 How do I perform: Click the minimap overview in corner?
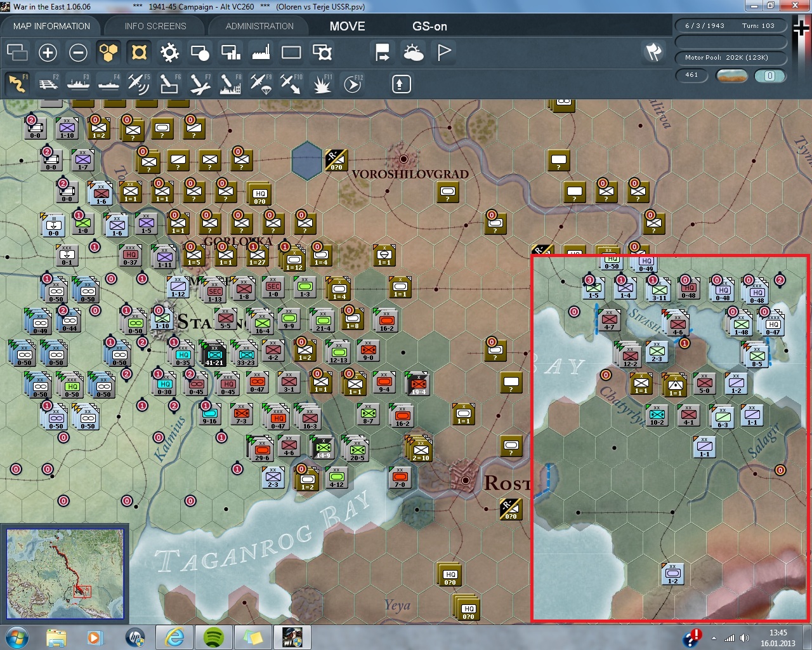coord(65,574)
